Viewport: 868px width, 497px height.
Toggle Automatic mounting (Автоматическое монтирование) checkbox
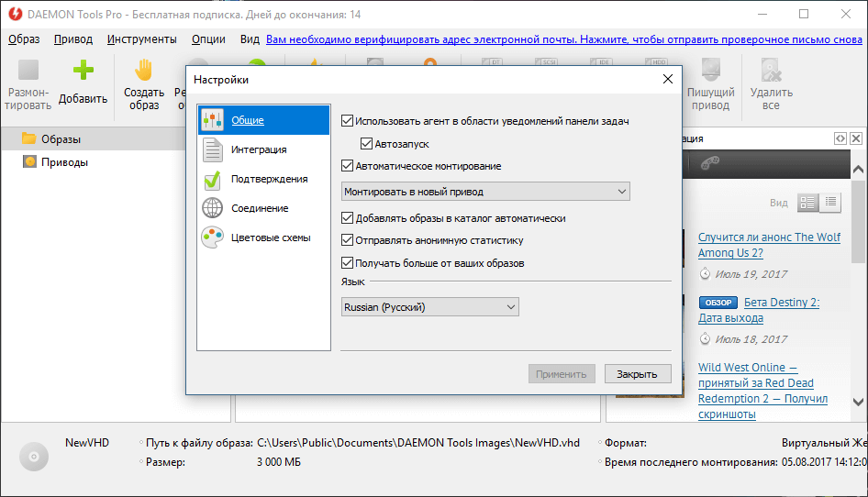point(347,166)
